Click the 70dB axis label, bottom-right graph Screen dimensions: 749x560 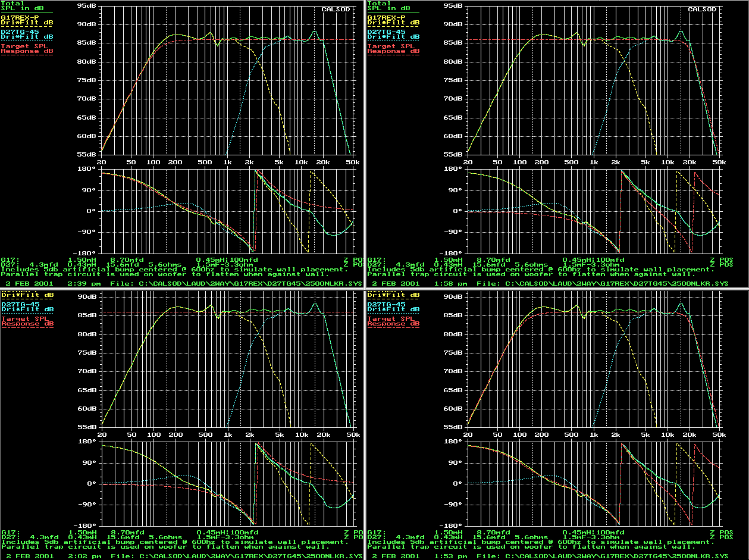coord(453,372)
